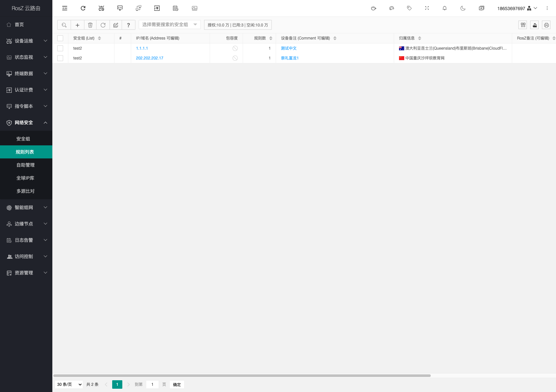Collapse sidebar with the menu fold icon
556x392 pixels.
tap(65, 8)
